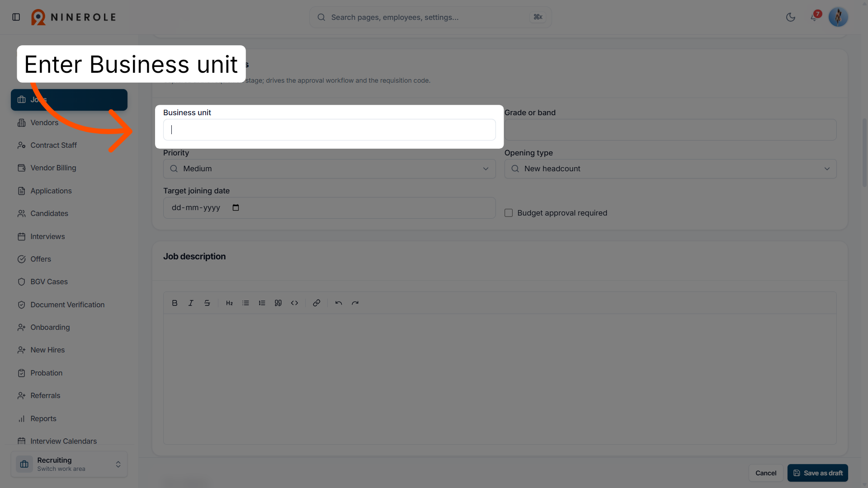This screenshot has height=488, width=868.
Task: Toggle the sidebar panel icon
Action: coord(16,17)
